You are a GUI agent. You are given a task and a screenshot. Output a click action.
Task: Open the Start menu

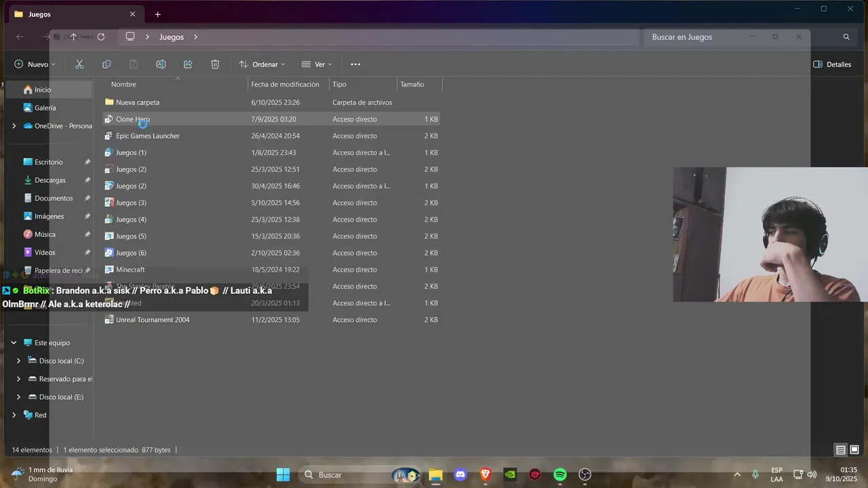click(283, 474)
